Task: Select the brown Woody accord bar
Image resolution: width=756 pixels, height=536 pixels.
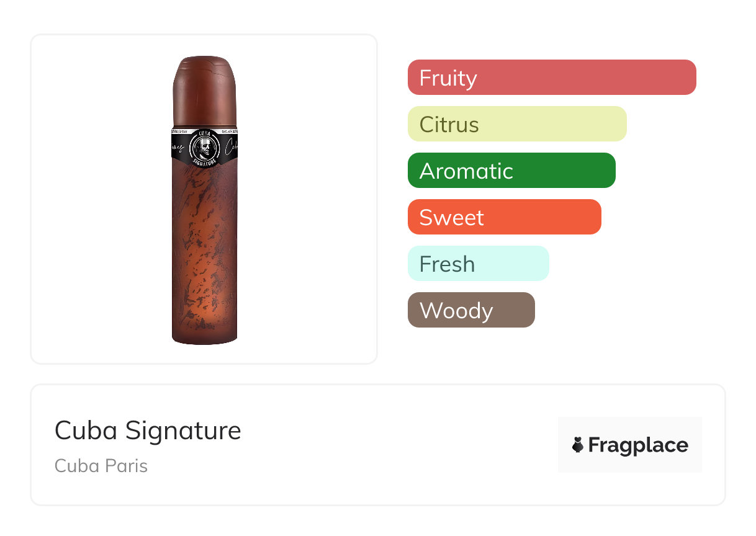Action: click(470, 310)
